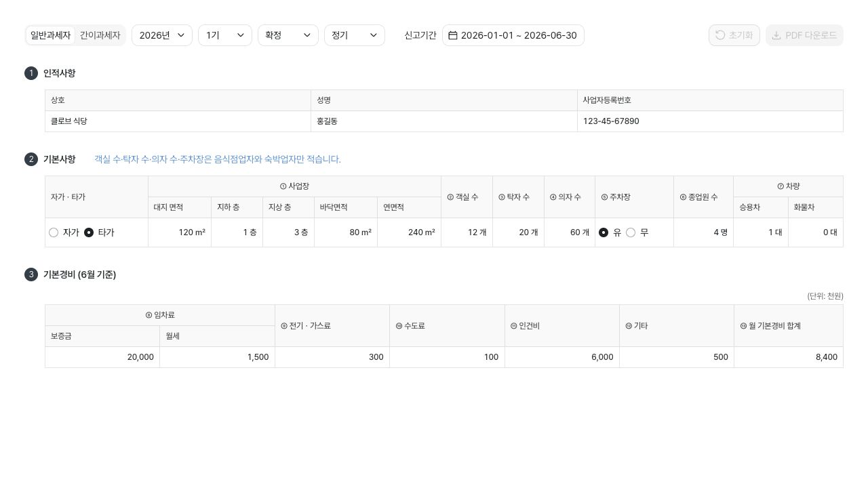Edit the 보증금 amount 20,000

tap(102, 357)
